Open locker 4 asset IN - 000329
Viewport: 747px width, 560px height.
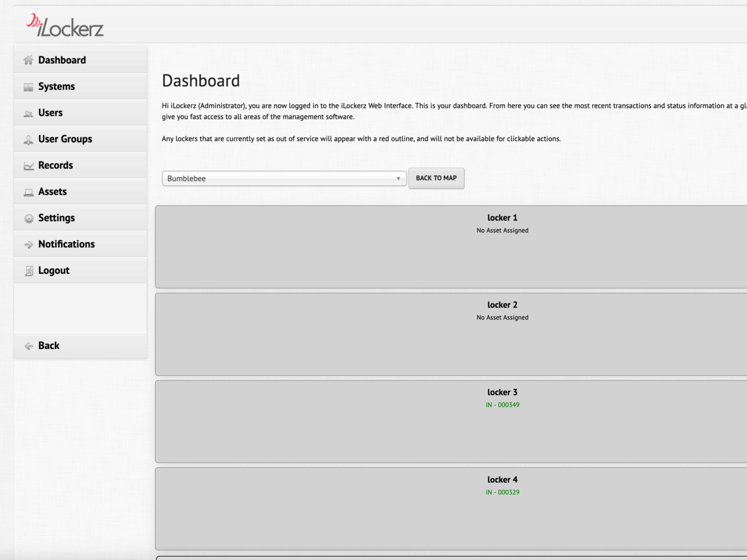click(502, 492)
